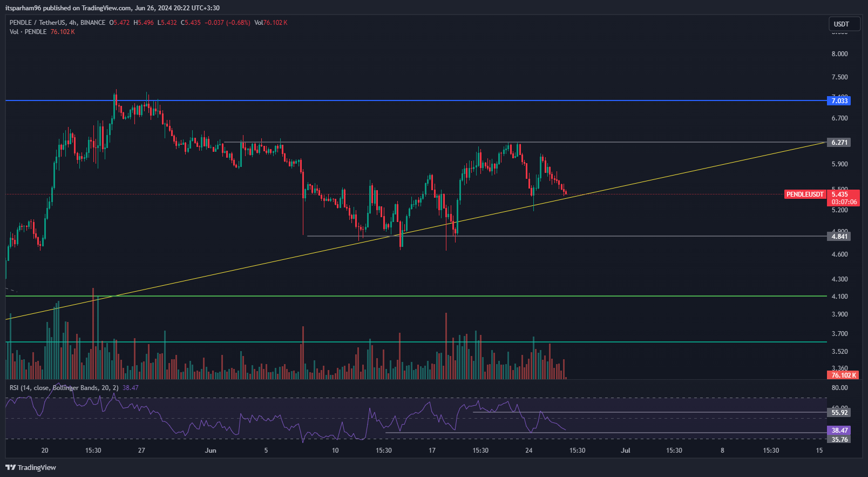Click the 76.102 K volume axis label

[843, 375]
